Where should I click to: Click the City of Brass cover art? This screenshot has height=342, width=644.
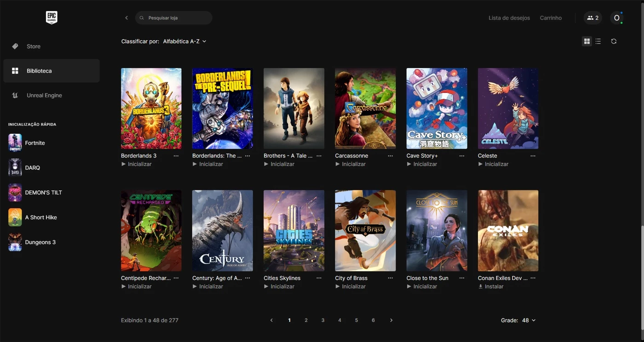pos(365,231)
